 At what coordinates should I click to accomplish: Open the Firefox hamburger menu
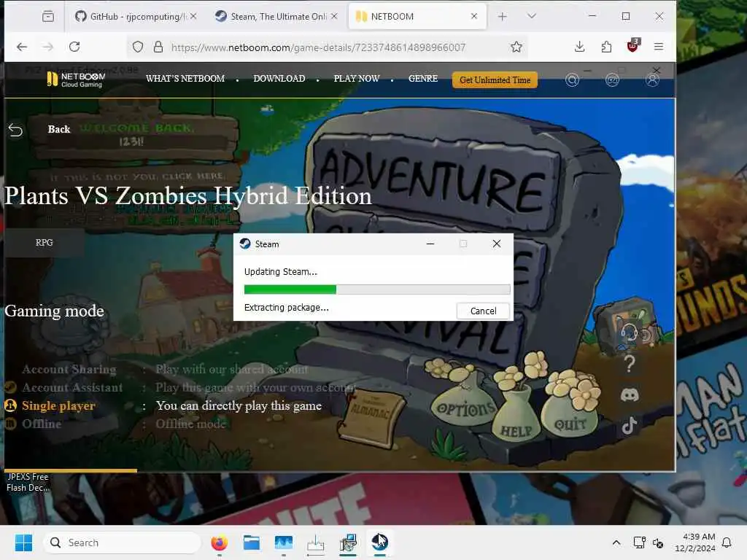pyautogui.click(x=659, y=46)
